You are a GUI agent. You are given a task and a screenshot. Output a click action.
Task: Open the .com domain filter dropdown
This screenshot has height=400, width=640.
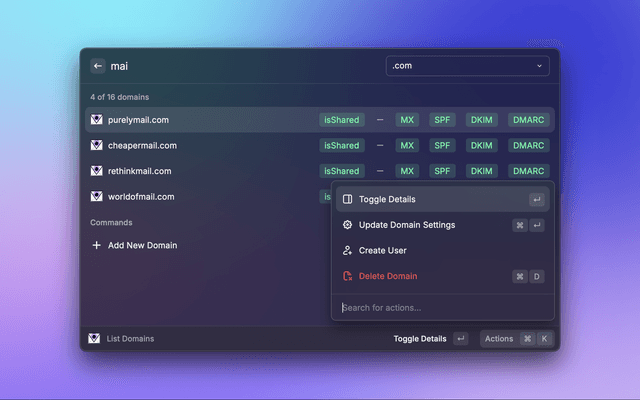467,66
